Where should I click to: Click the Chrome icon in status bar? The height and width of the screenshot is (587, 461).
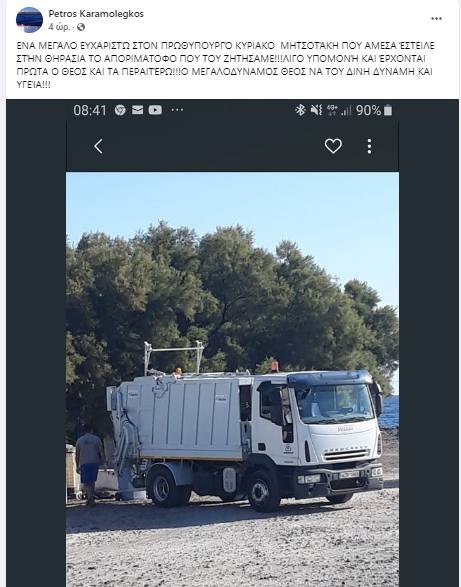tap(120, 110)
